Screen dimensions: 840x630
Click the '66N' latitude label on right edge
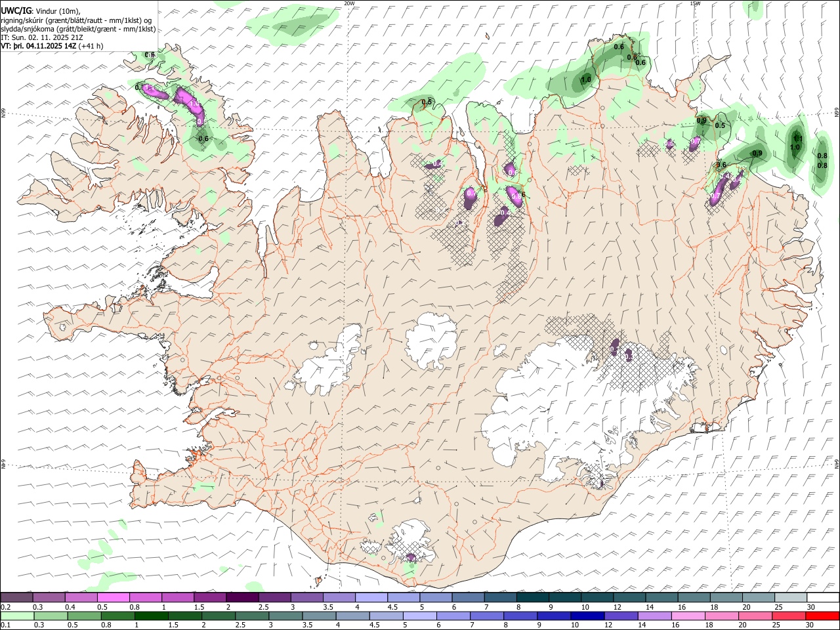[837, 114]
